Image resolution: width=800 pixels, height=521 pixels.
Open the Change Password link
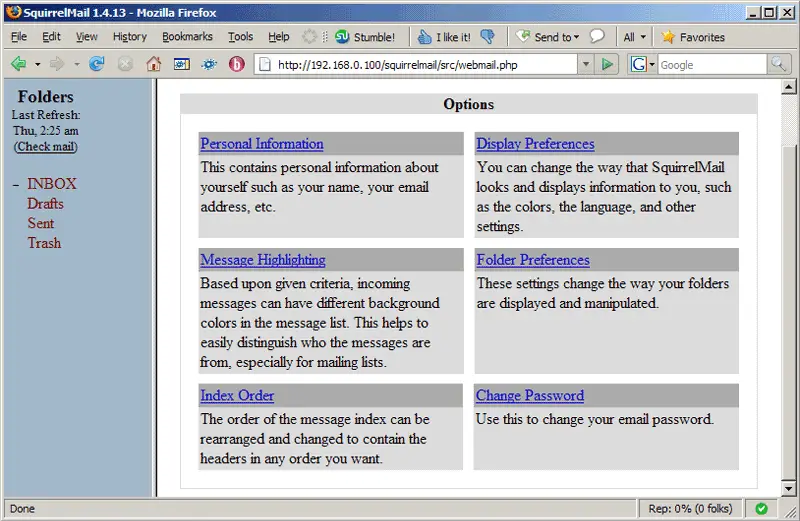530,395
